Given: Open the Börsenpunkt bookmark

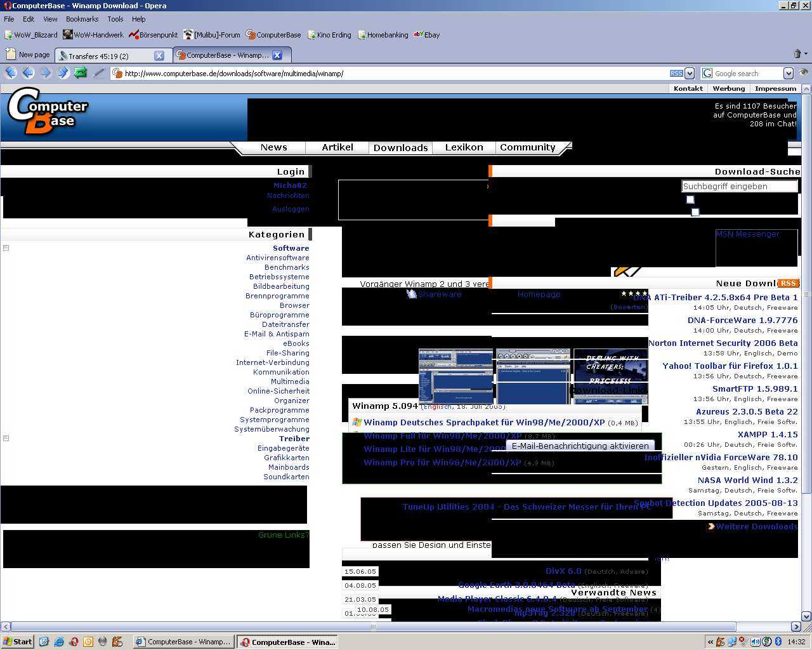Looking at the screenshot, I should (154, 35).
